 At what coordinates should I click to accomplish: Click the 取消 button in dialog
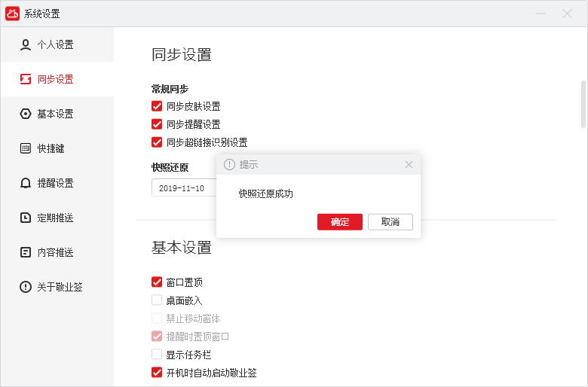click(390, 221)
